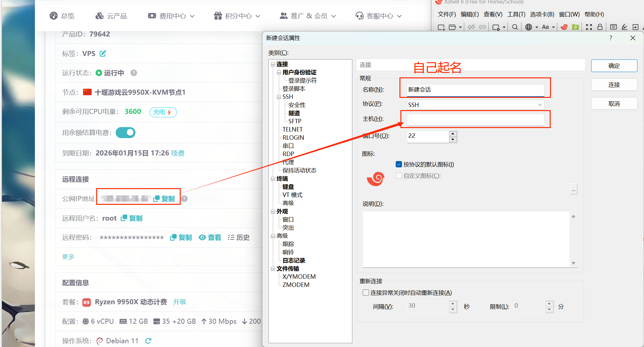This screenshot has height=347, width=644.
Task: Open the 选项卡(B) menu
Action: [542, 14]
